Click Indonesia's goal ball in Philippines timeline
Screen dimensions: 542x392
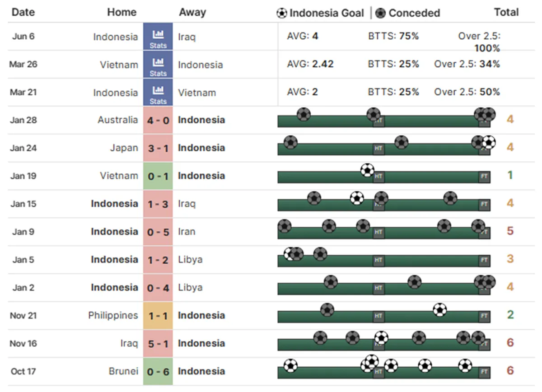click(x=439, y=310)
